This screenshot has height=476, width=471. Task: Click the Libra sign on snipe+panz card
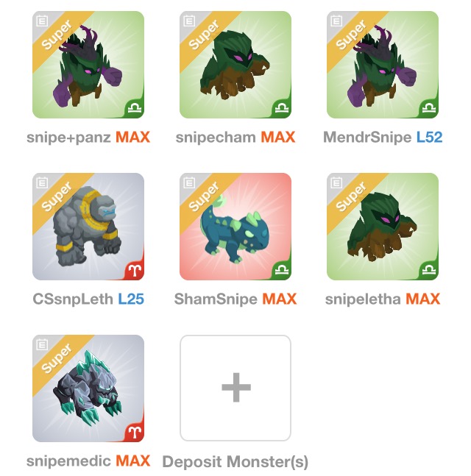(135, 108)
